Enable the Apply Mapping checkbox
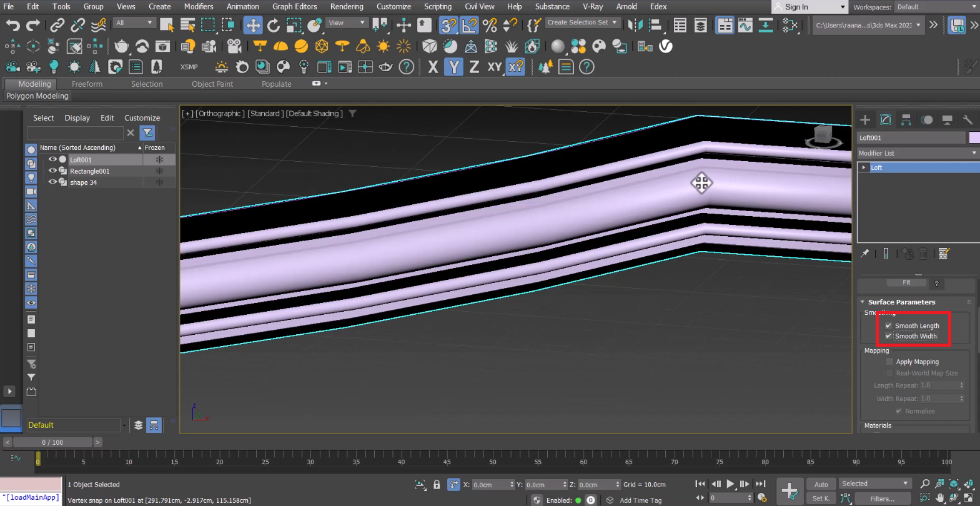980x506 pixels. pos(889,362)
